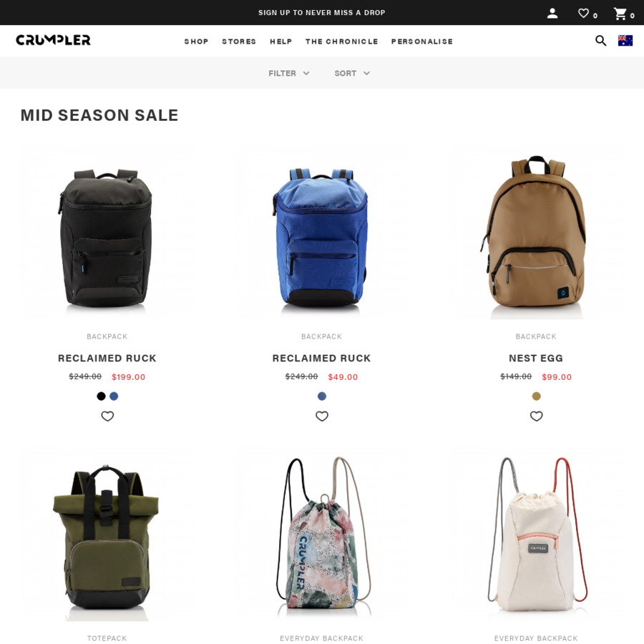Open The Chronicle menu item
Viewport: 644px width, 644px height.
[342, 42]
